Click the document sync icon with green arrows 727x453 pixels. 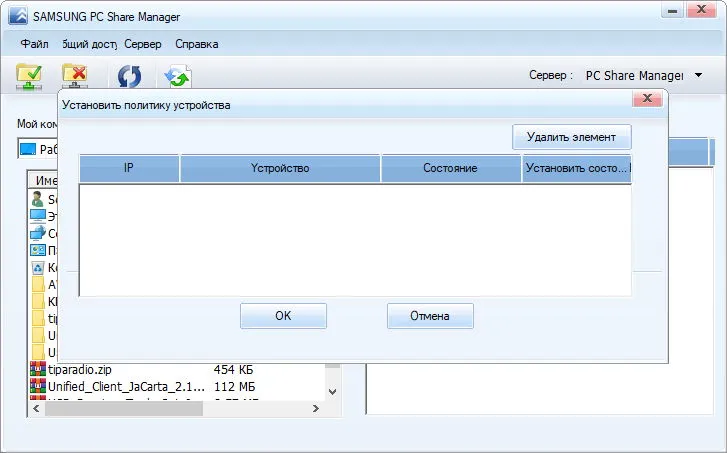click(178, 77)
